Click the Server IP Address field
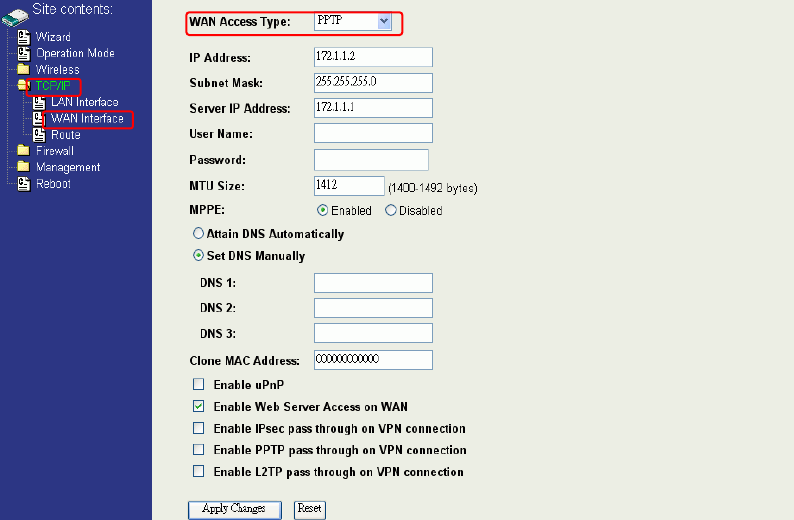 coord(373,108)
